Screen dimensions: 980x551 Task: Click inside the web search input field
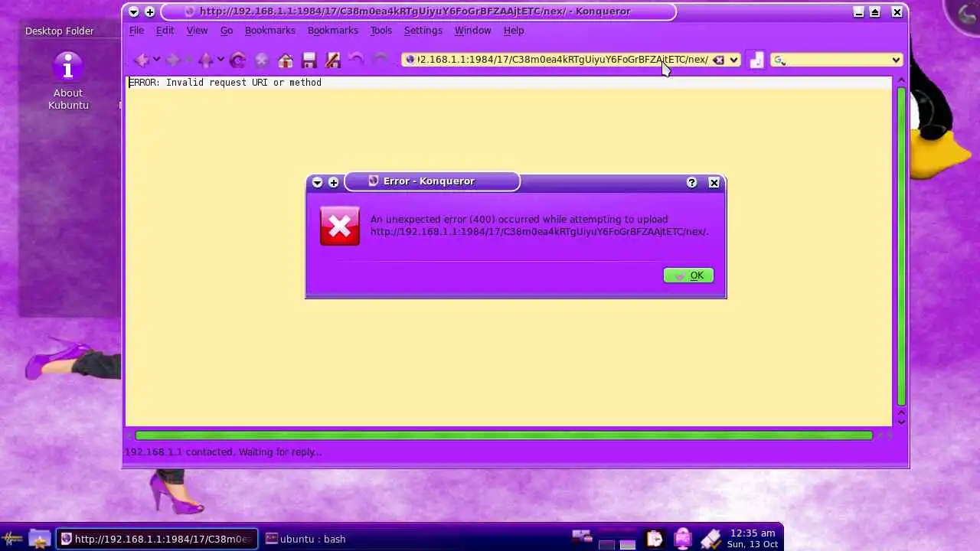(x=838, y=60)
